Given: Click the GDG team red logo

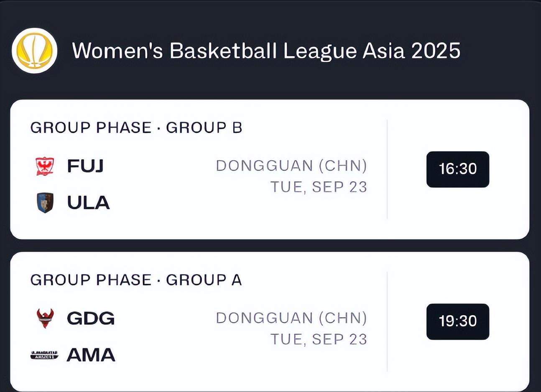Looking at the screenshot, I should (x=45, y=318).
